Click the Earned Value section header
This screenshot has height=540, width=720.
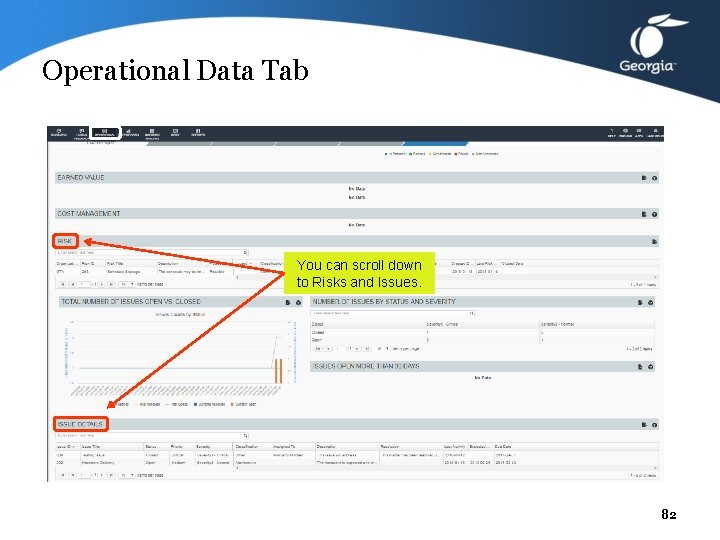pyautogui.click(x=357, y=178)
